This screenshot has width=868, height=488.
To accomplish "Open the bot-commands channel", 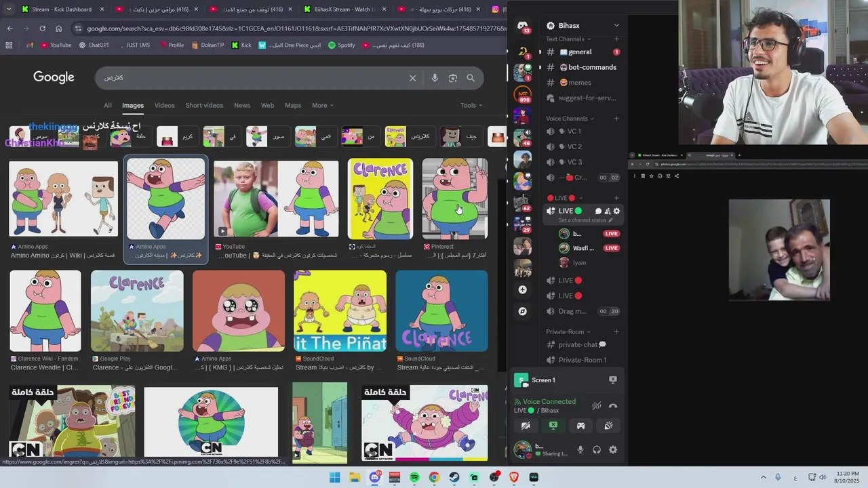I will pos(583,67).
